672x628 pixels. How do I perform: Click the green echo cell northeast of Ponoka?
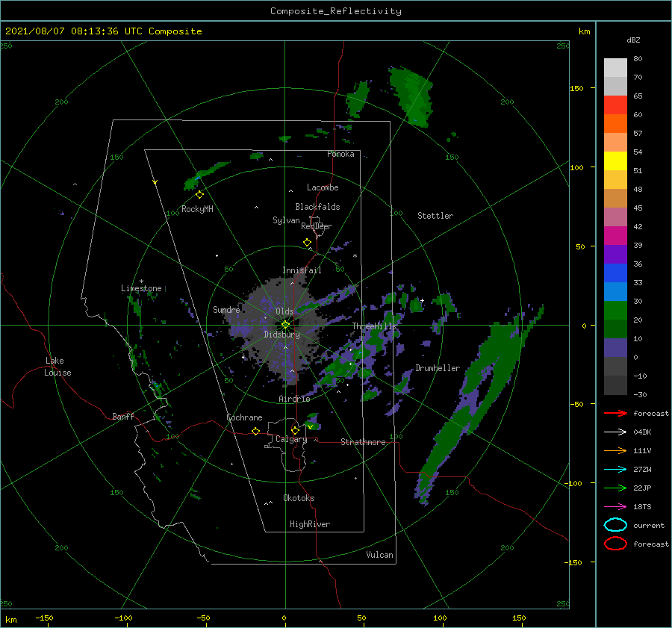pos(412,96)
